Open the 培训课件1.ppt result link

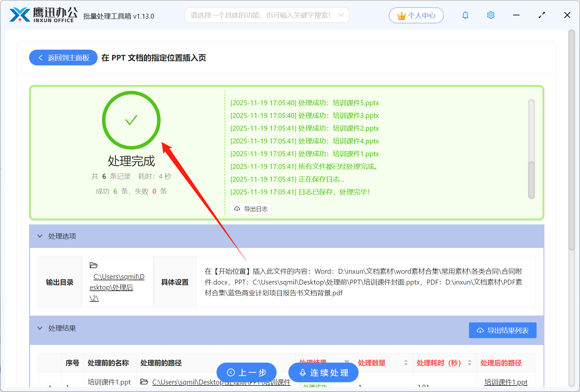click(x=506, y=382)
